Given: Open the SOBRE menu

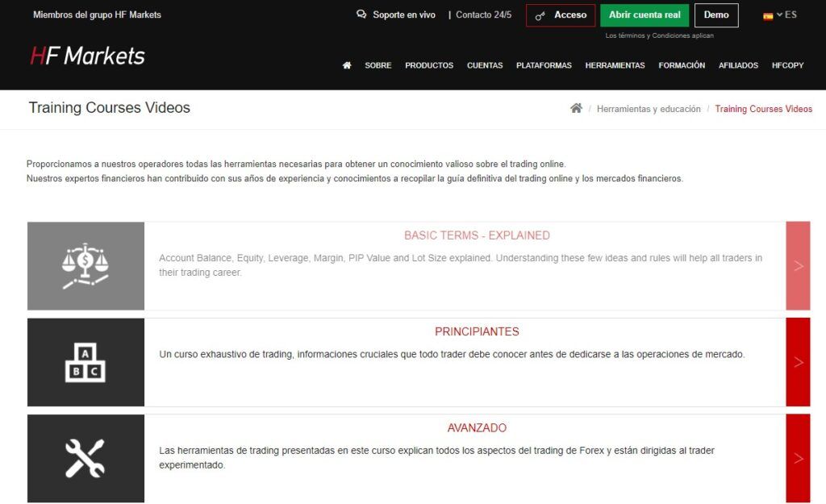Looking at the screenshot, I should [x=378, y=65].
